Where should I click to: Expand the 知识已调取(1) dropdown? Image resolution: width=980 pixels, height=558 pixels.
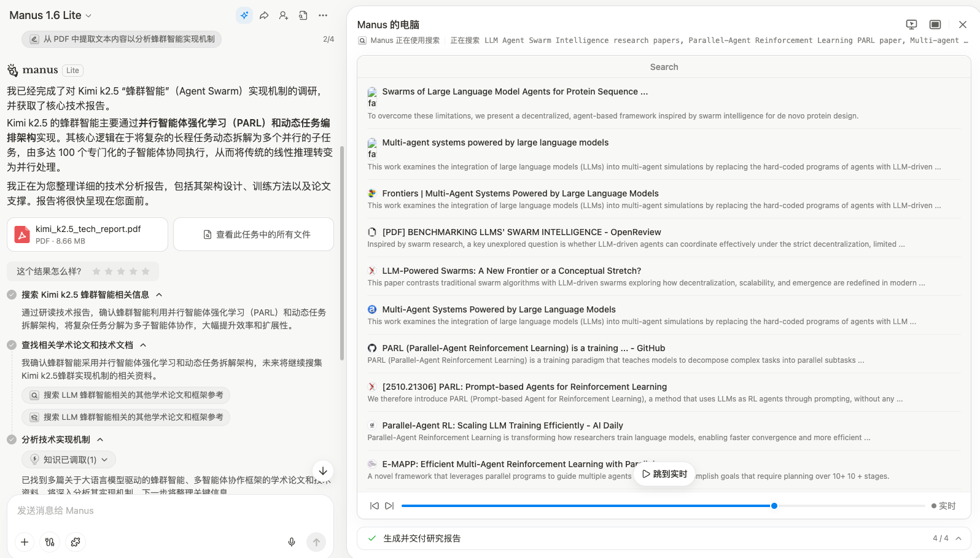(x=69, y=460)
